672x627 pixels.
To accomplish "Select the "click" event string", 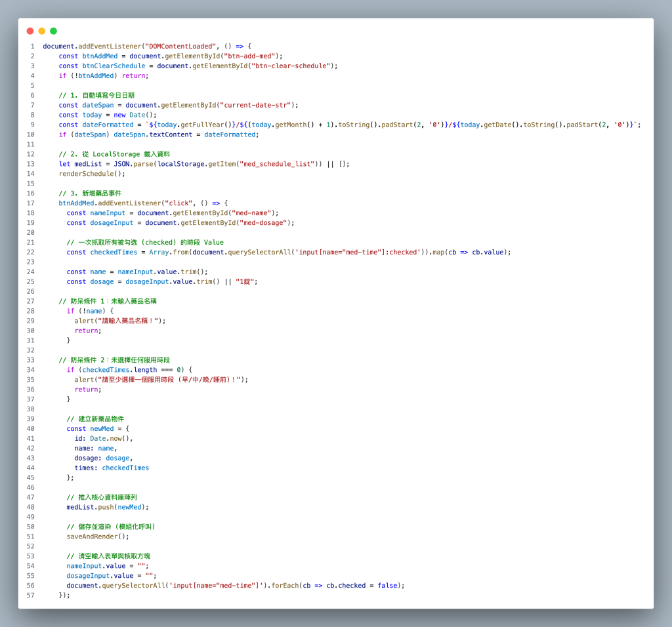I will [x=178, y=203].
